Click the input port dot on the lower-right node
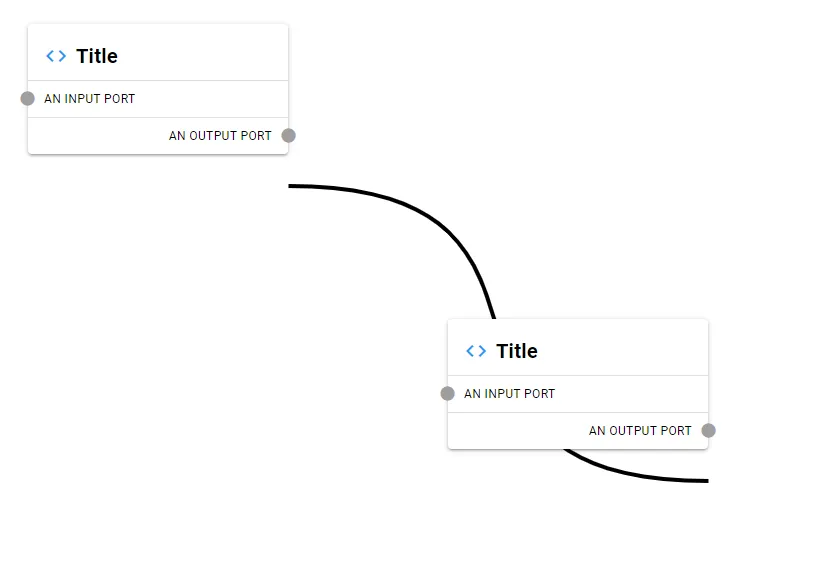825x580 pixels. coord(448,393)
